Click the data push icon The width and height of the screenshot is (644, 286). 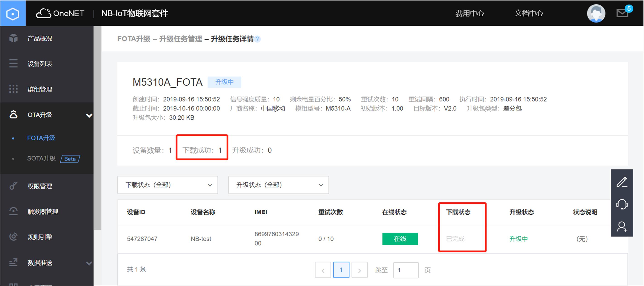pos(13,262)
